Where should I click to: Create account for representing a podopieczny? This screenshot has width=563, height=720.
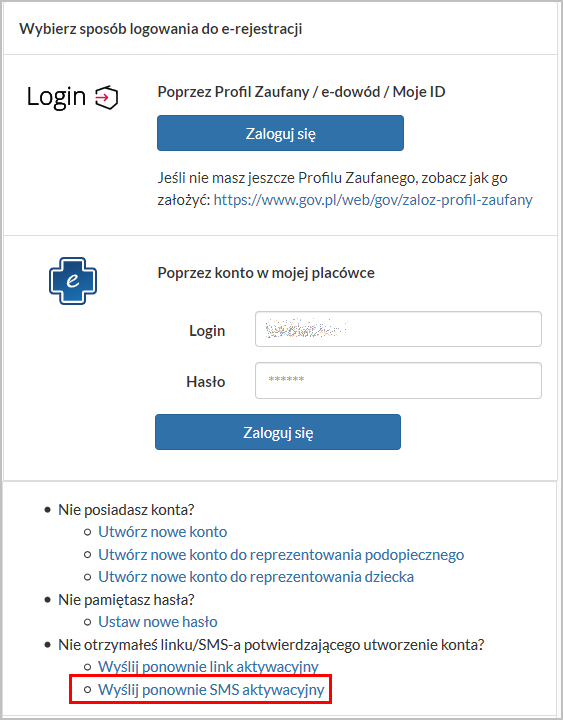(x=281, y=555)
